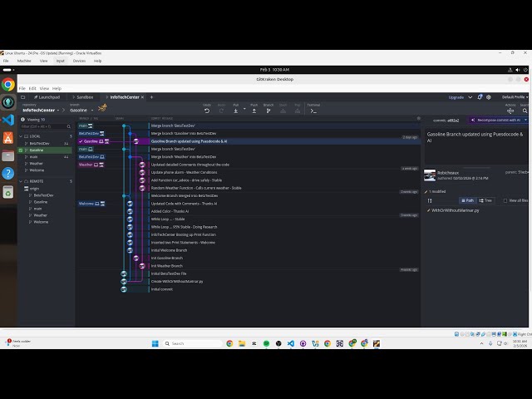Open the Default Profile dropdown
The width and height of the screenshot is (532, 399).
(x=514, y=97)
